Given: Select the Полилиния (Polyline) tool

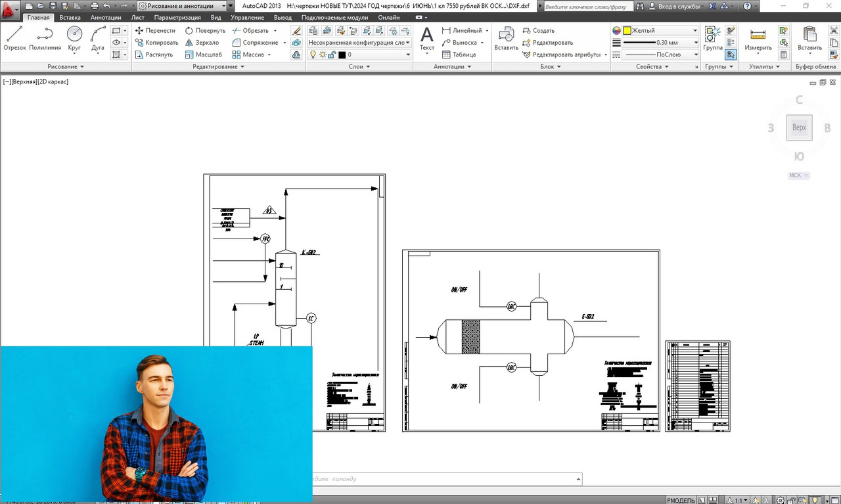Looking at the screenshot, I should pyautogui.click(x=45, y=39).
